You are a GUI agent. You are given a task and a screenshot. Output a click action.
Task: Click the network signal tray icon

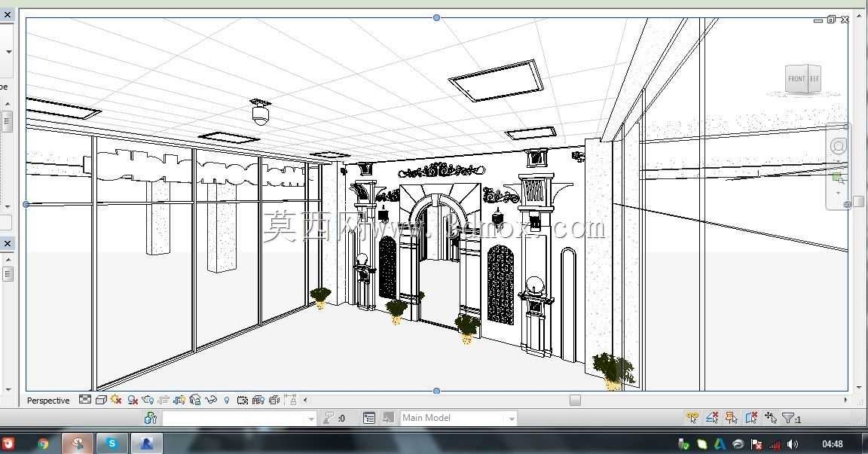(775, 444)
